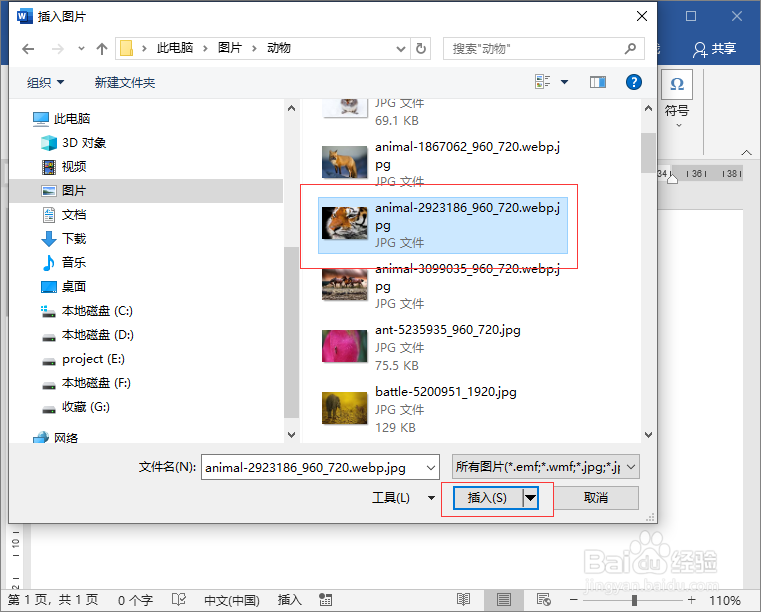Click the 动物 breadcrumb segment

(279, 48)
